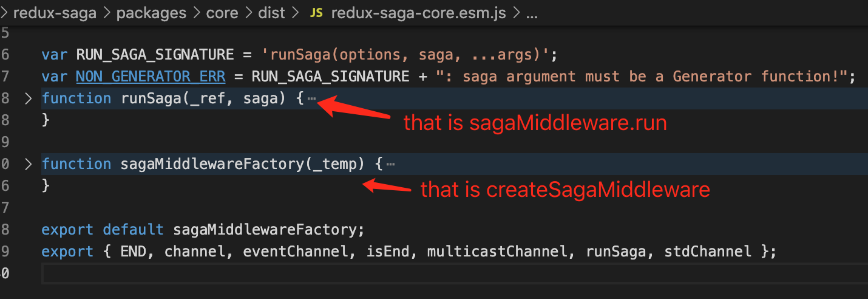Click the ellipsis after runSaga's opening brace

click(x=312, y=99)
